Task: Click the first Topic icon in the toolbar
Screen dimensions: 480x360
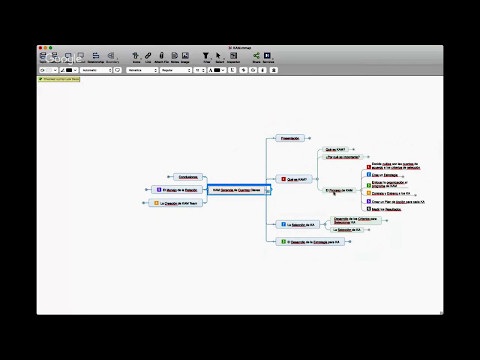Action: (x=43, y=56)
